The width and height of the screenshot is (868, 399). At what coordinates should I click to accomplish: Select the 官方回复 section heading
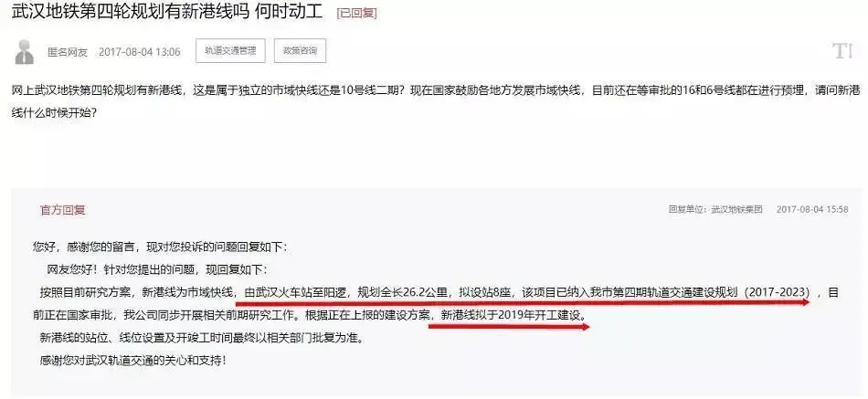point(62,210)
